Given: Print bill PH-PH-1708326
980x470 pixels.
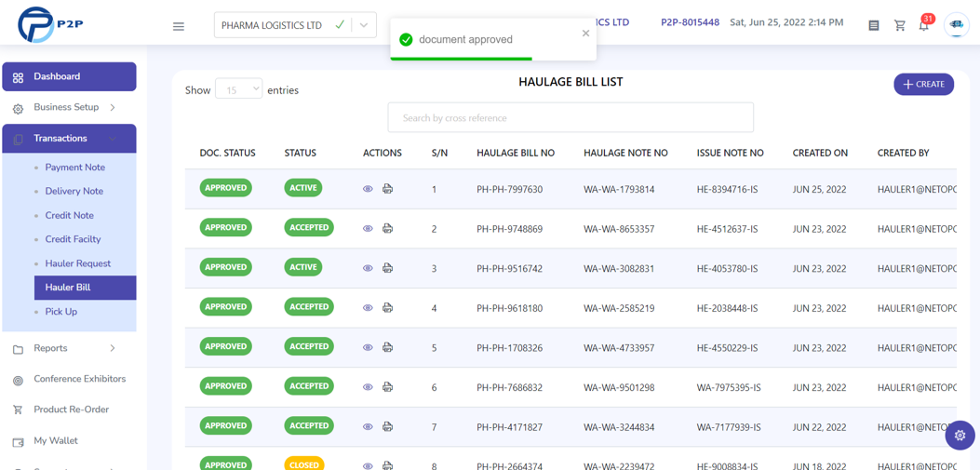Looking at the screenshot, I should pos(387,347).
